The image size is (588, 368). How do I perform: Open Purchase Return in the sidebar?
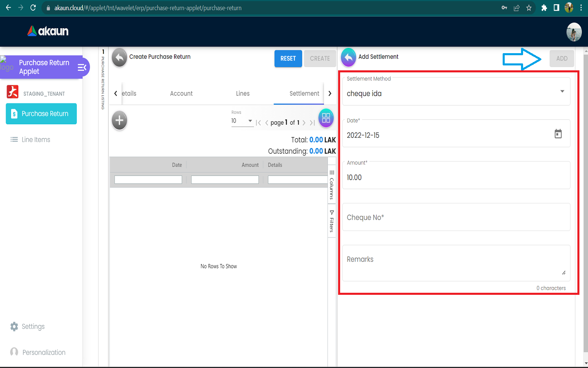coord(41,114)
